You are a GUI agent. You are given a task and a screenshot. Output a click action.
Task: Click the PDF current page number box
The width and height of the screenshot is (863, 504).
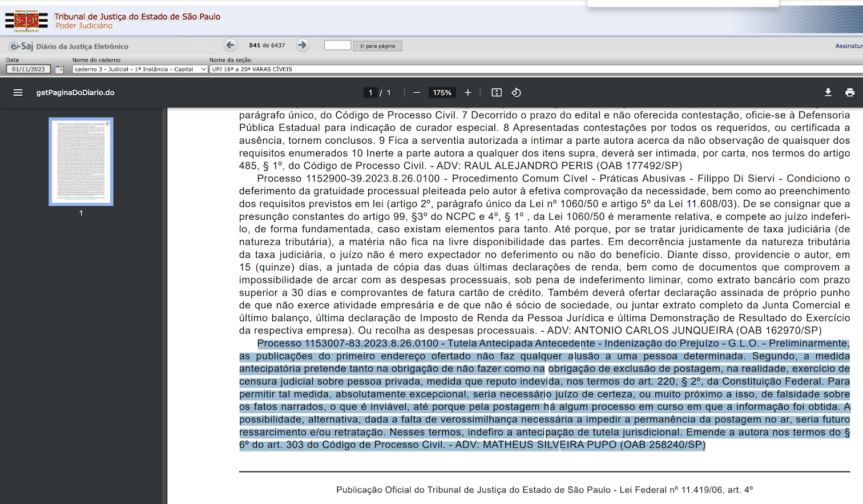(370, 92)
